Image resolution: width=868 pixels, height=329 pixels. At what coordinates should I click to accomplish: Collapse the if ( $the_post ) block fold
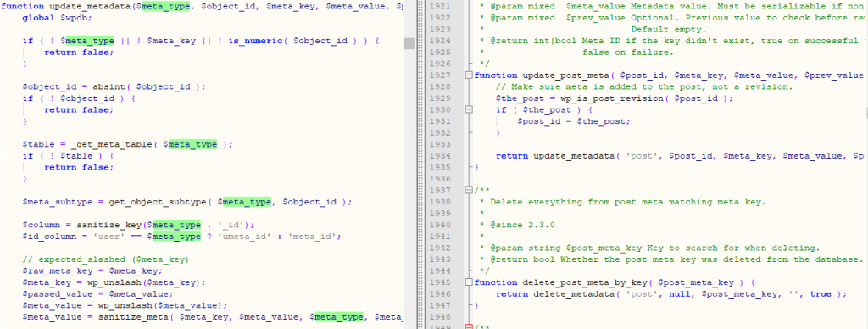[470, 109]
